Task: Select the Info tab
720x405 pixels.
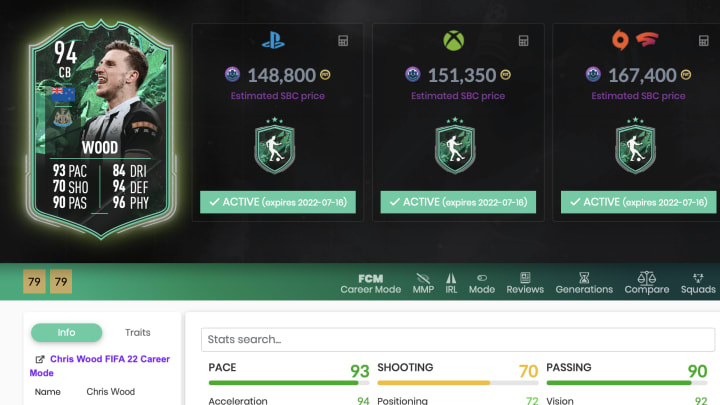Action: click(67, 332)
